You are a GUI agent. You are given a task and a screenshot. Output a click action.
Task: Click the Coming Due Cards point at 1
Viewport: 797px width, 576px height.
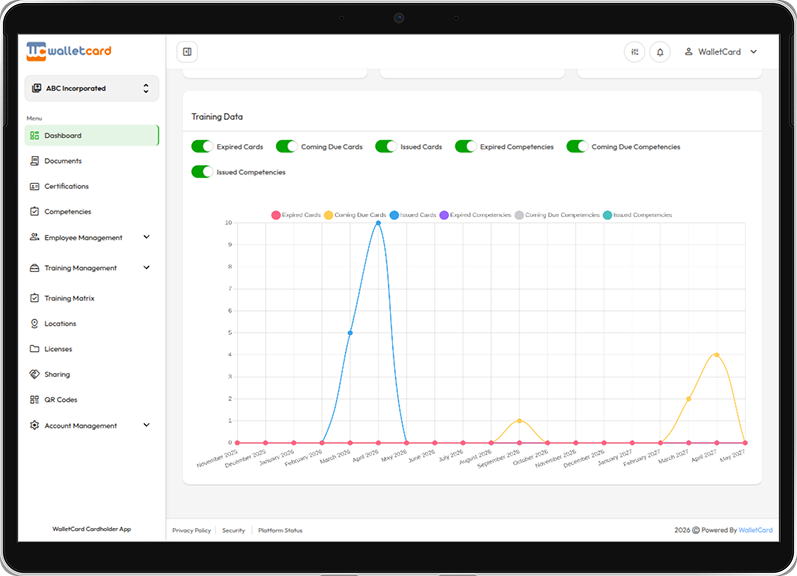[x=519, y=421]
